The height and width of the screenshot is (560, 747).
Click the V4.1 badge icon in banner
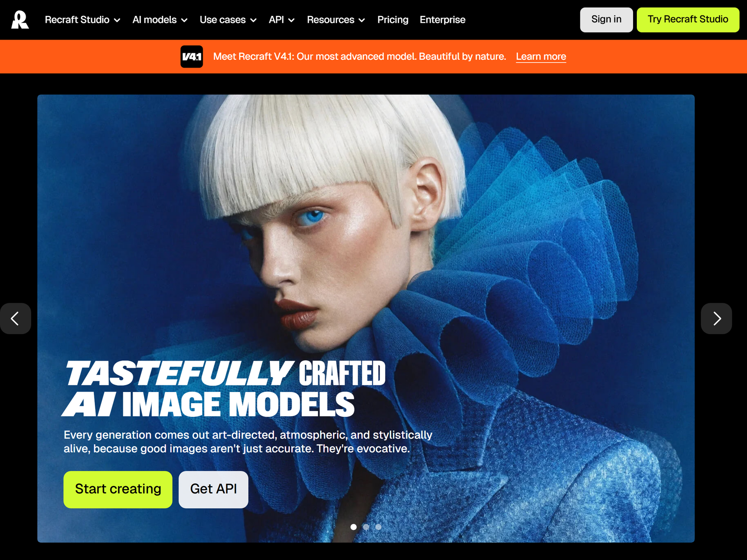click(x=191, y=56)
